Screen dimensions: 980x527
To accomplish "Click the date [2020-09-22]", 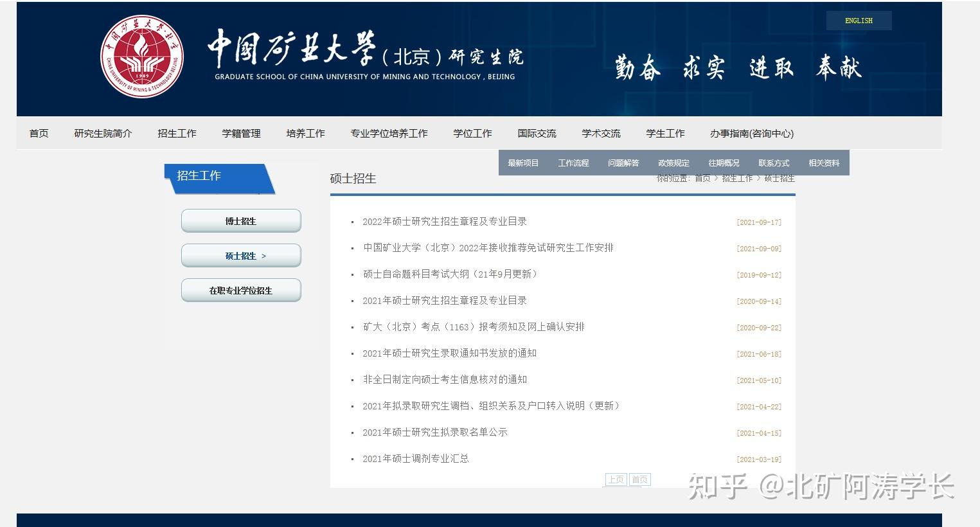I will (x=759, y=328).
